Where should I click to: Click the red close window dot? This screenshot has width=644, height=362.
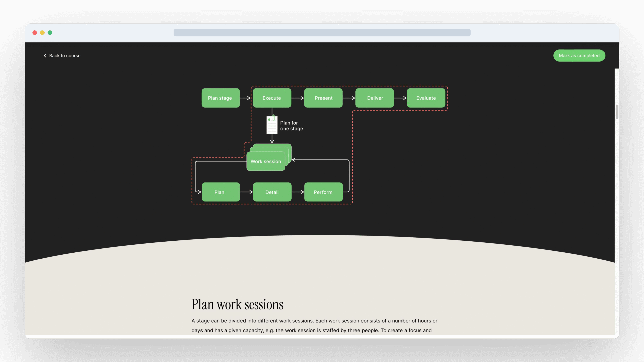[35, 33]
